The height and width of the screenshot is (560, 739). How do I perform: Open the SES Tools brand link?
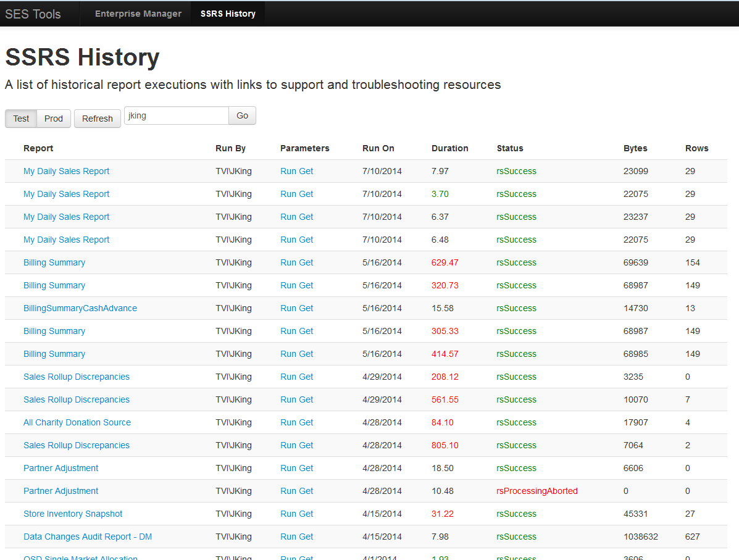click(x=33, y=14)
